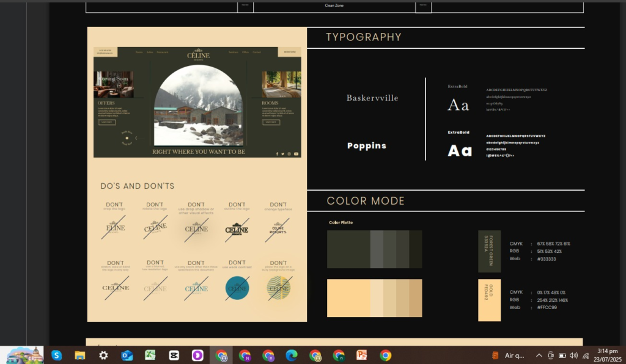Launch Settings gear in the taskbar
Viewport: 626px width, 364px height.
click(103, 355)
